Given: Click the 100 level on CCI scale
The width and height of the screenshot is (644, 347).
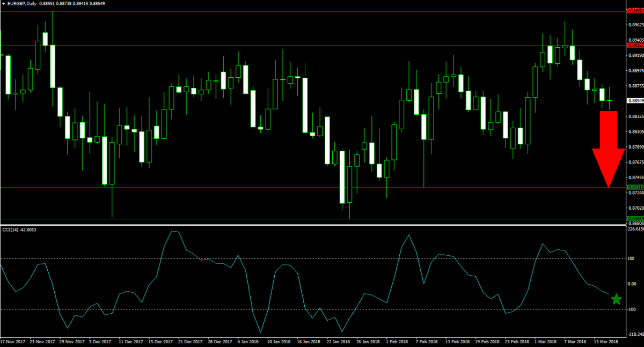Looking at the screenshot, I should click(634, 259).
